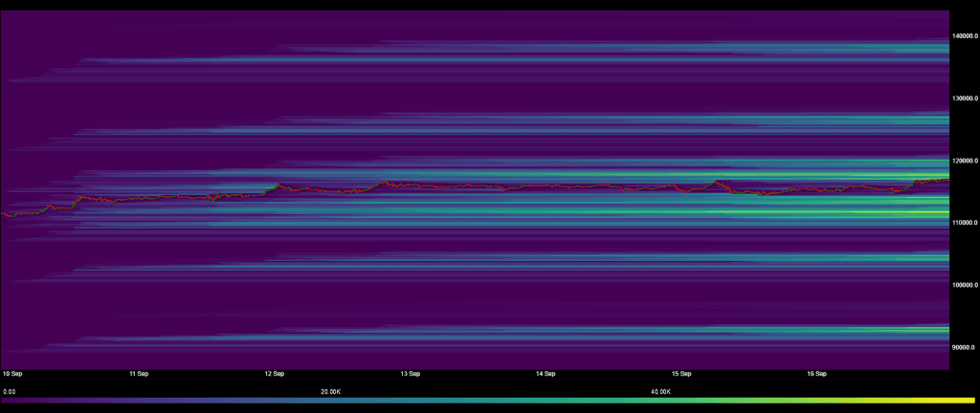Click the teal midpoint of the color gradient bar
Image resolution: width=980 pixels, height=413 pixels.
tap(490, 401)
